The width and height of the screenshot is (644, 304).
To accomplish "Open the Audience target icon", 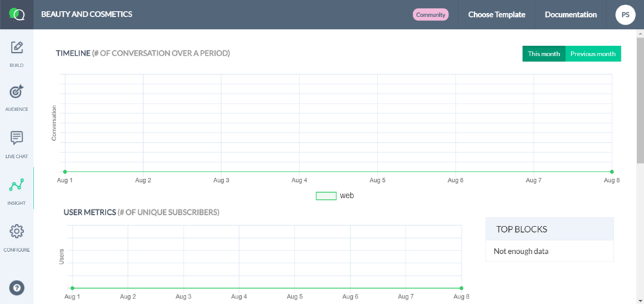I will (17, 92).
